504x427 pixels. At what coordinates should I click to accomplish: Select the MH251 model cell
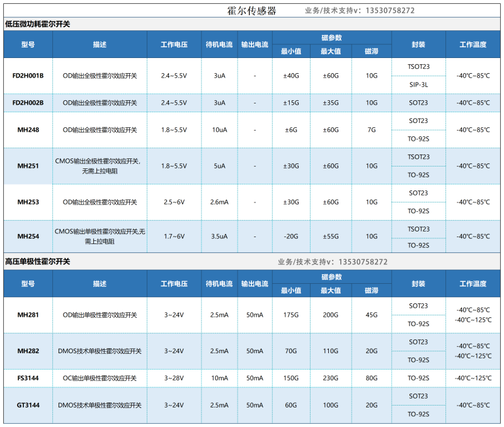point(28,166)
